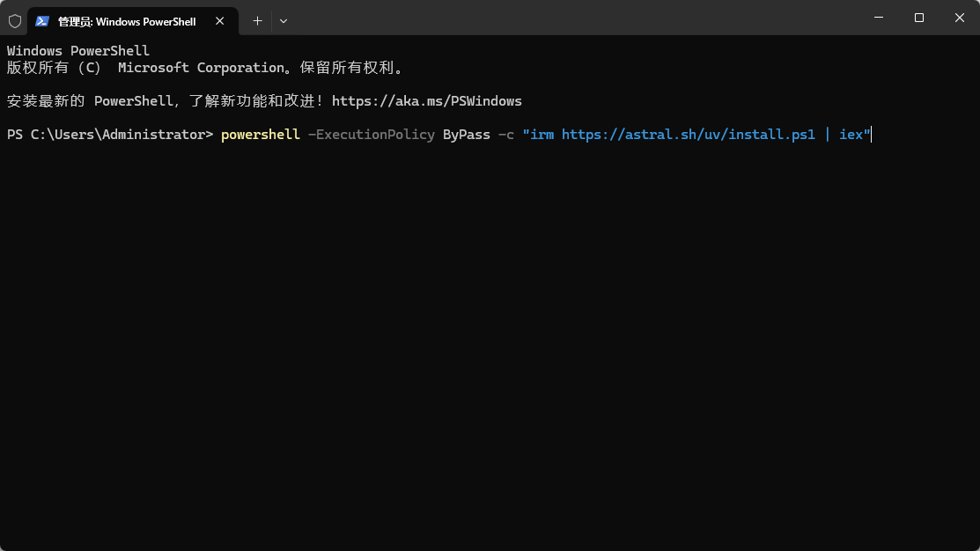Click the 'ByPass' argument text
This screenshot has width=980, height=551.
467,135
